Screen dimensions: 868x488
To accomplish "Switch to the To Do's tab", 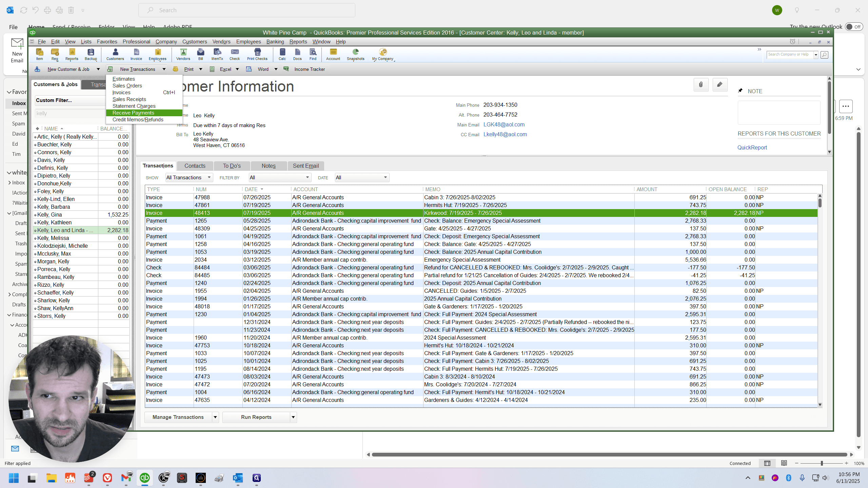I will (232, 166).
